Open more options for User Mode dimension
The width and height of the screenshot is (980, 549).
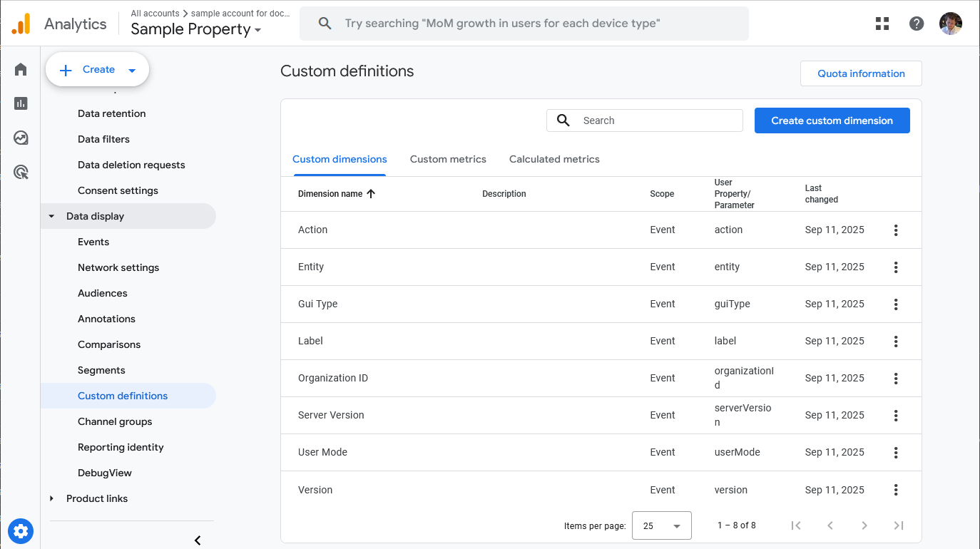pos(896,453)
